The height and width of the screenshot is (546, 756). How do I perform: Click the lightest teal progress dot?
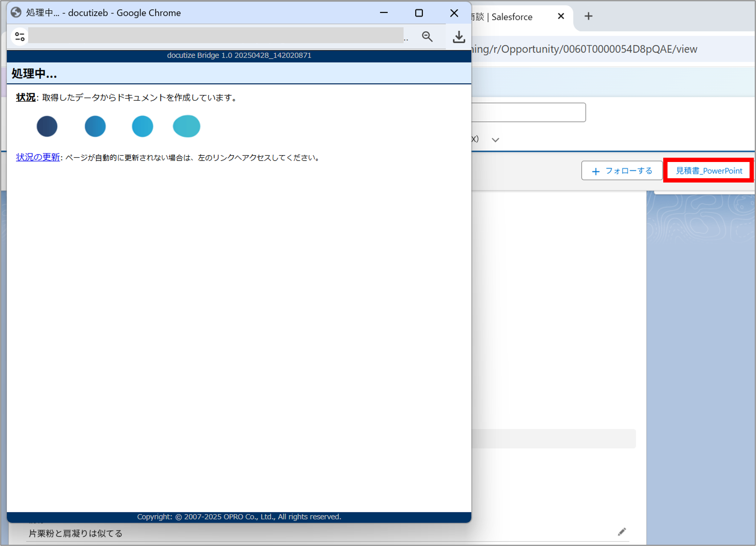(186, 126)
